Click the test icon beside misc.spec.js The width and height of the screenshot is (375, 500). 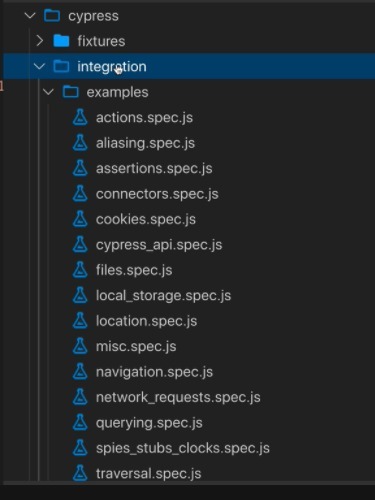[x=80, y=346]
